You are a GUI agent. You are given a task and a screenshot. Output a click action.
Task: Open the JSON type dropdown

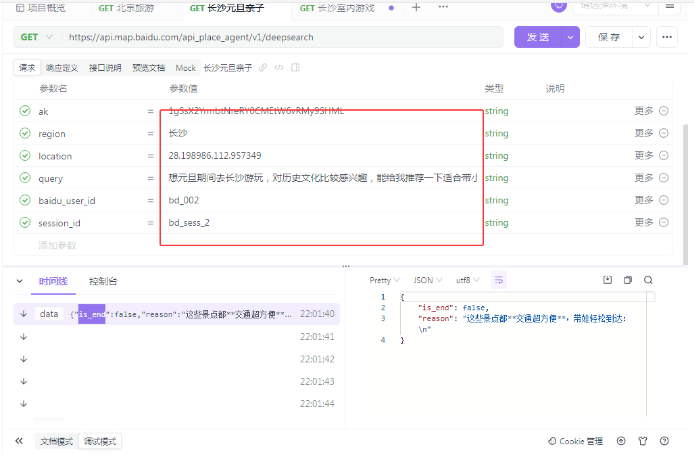428,280
